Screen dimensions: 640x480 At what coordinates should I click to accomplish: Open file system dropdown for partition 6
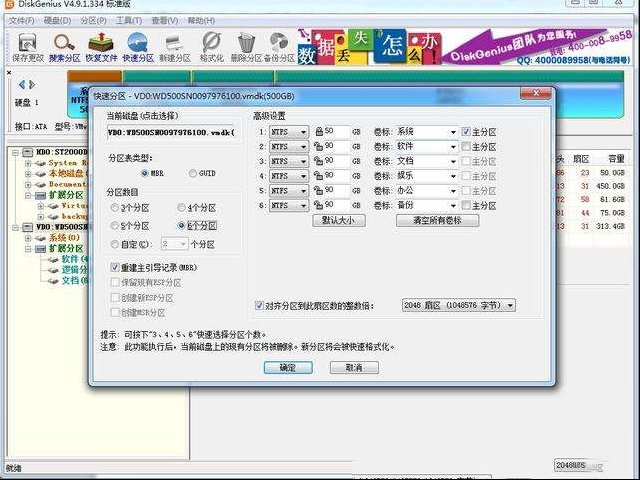(x=289, y=206)
